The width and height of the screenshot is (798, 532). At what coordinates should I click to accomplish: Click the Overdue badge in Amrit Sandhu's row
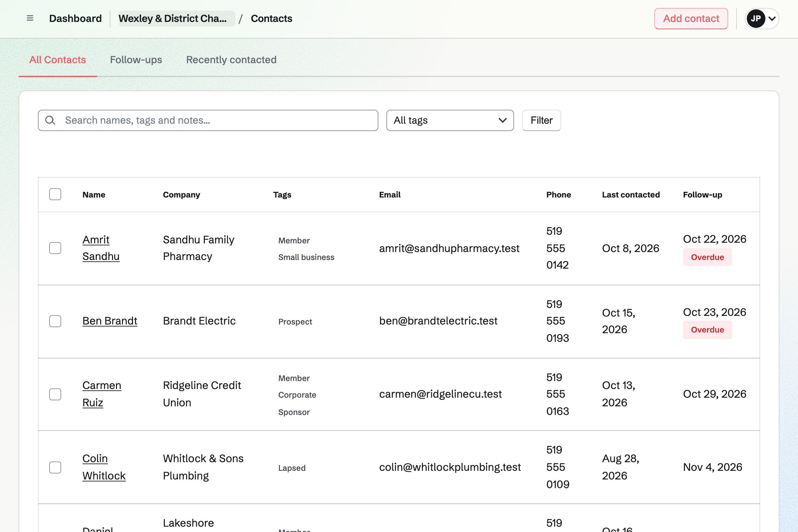coord(708,257)
